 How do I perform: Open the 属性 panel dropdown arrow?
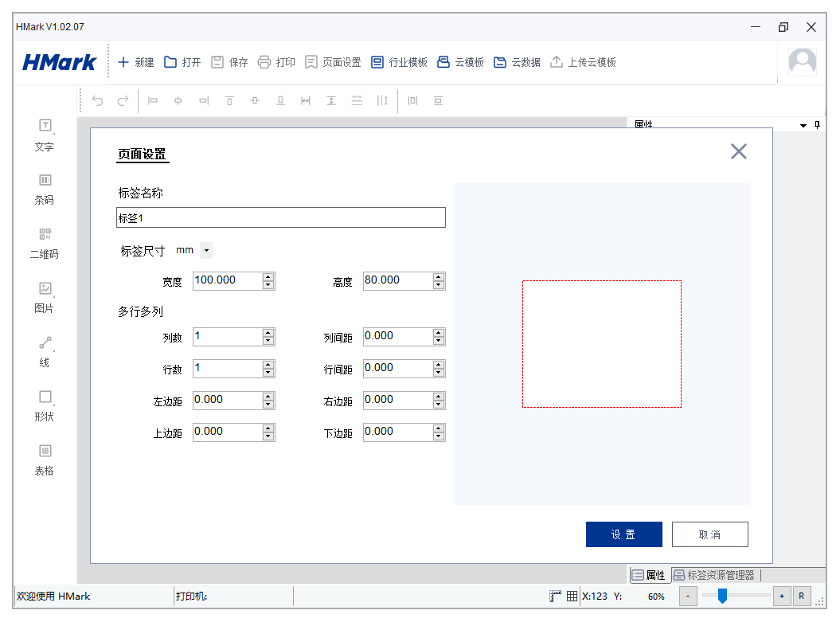803,125
